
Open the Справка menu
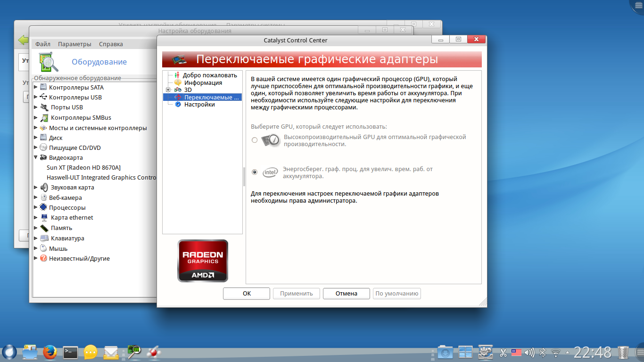point(111,44)
